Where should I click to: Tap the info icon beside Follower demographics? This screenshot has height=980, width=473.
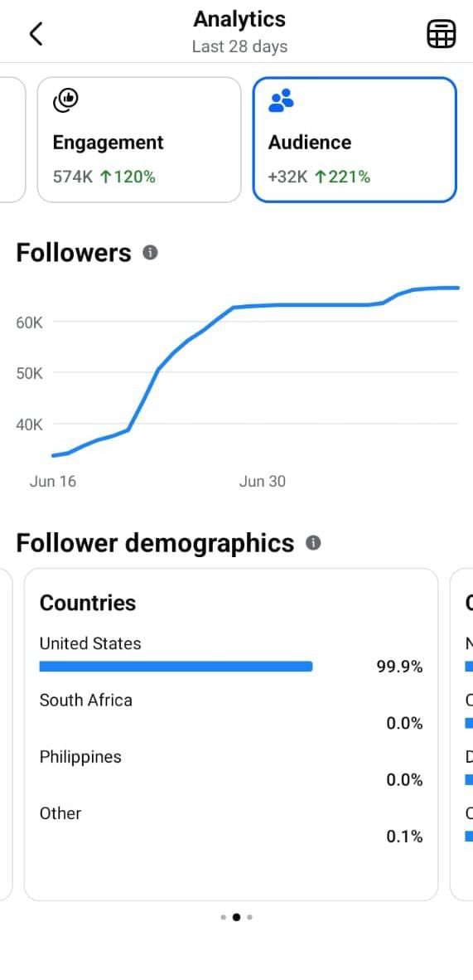[x=313, y=542]
